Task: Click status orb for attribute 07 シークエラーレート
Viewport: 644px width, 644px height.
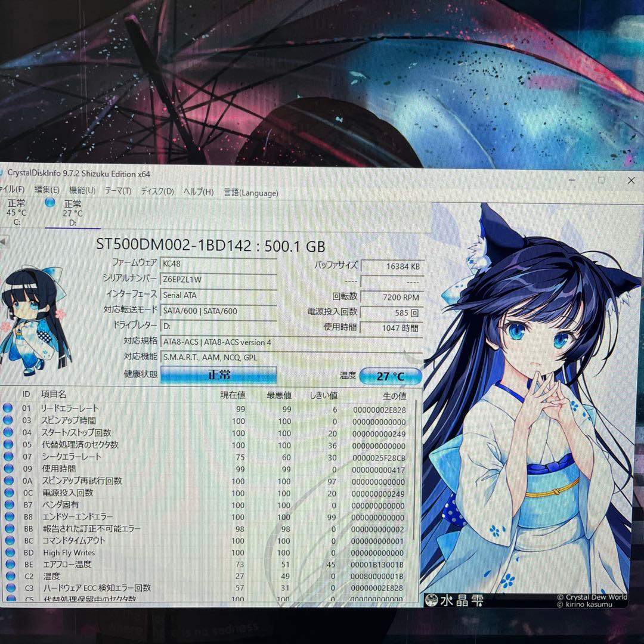Action: 8,456
